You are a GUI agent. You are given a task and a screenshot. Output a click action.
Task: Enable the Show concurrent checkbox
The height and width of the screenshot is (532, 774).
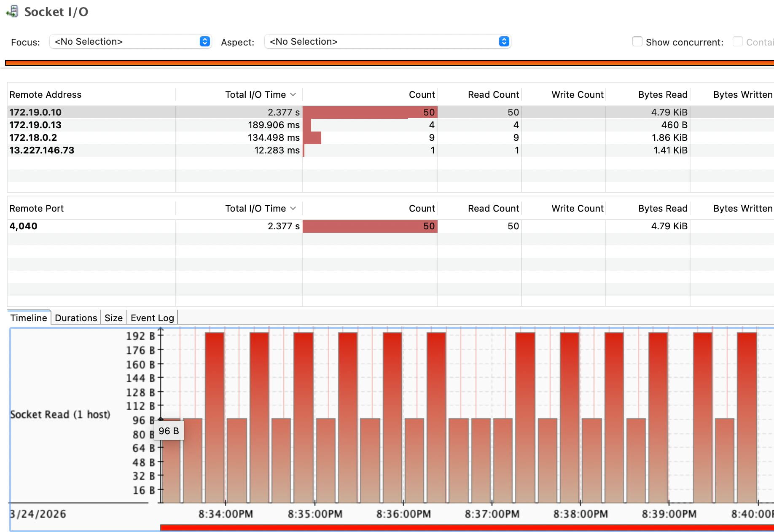pos(637,42)
